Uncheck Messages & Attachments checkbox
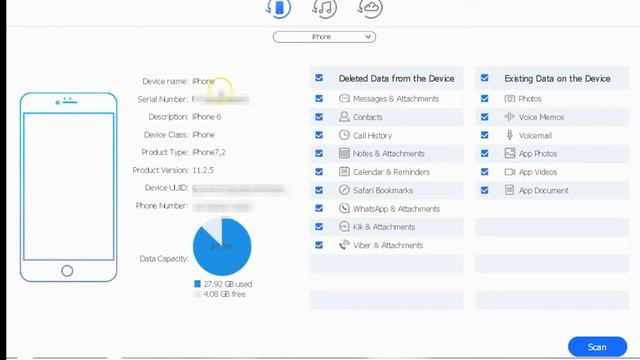 (x=319, y=98)
